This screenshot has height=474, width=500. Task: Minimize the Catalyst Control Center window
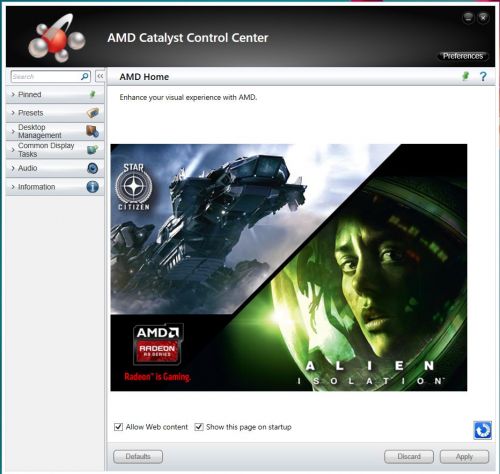pyautogui.click(x=468, y=17)
